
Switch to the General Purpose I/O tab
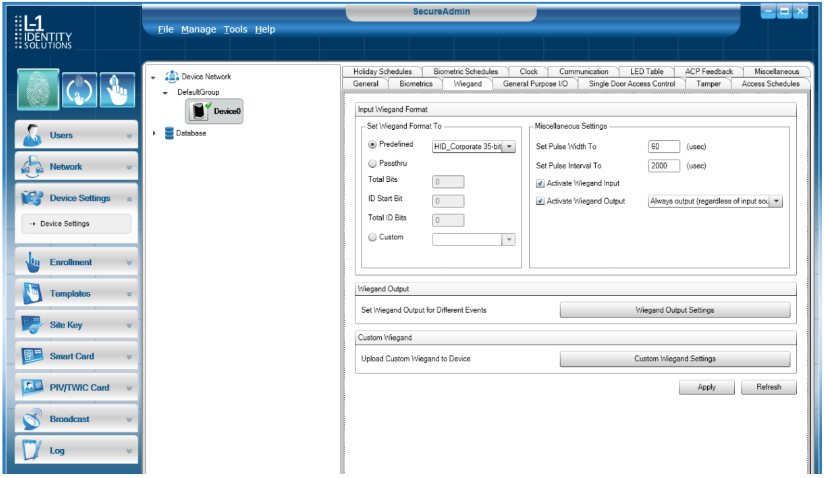pos(535,84)
